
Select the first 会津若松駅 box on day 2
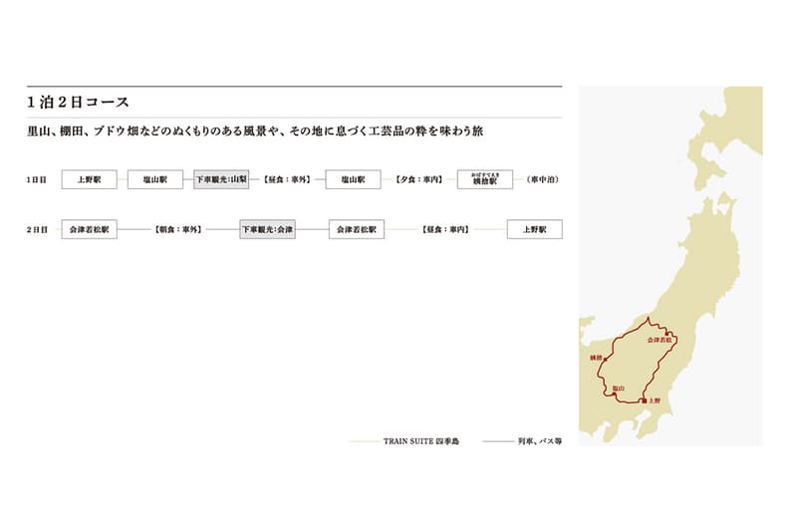(89, 229)
